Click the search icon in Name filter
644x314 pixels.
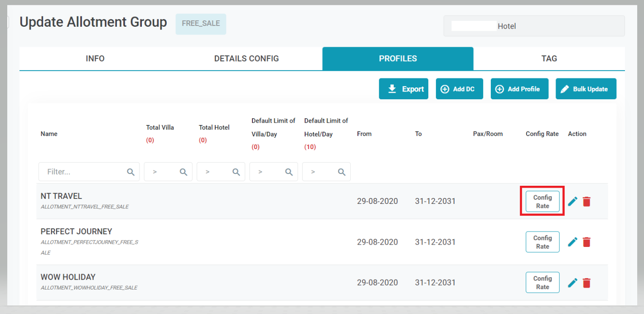pos(131,172)
